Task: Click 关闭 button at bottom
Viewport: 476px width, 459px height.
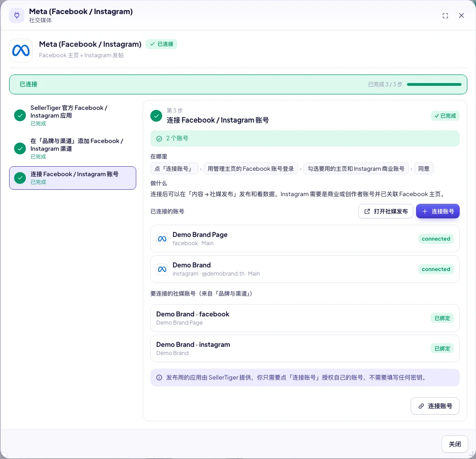Action: pos(455,444)
